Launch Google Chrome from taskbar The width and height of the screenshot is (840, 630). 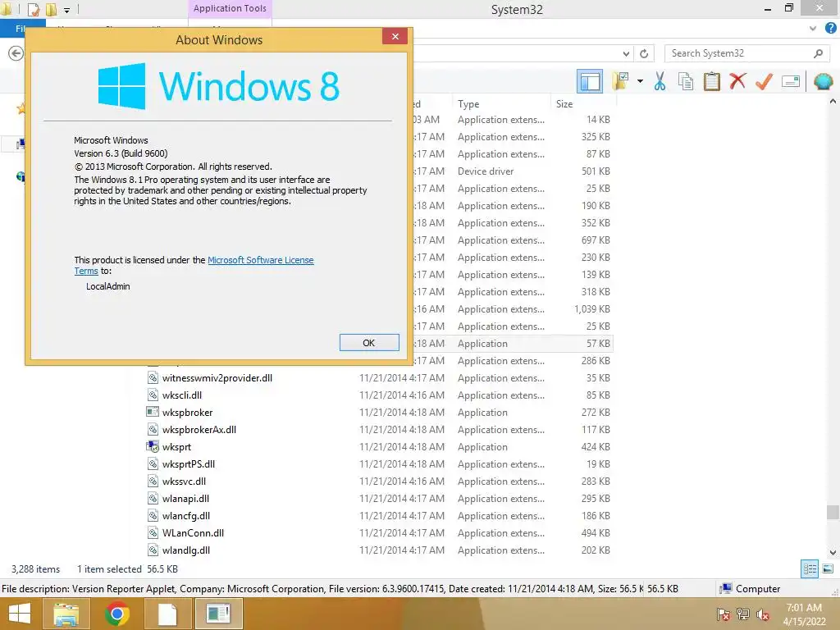click(117, 614)
